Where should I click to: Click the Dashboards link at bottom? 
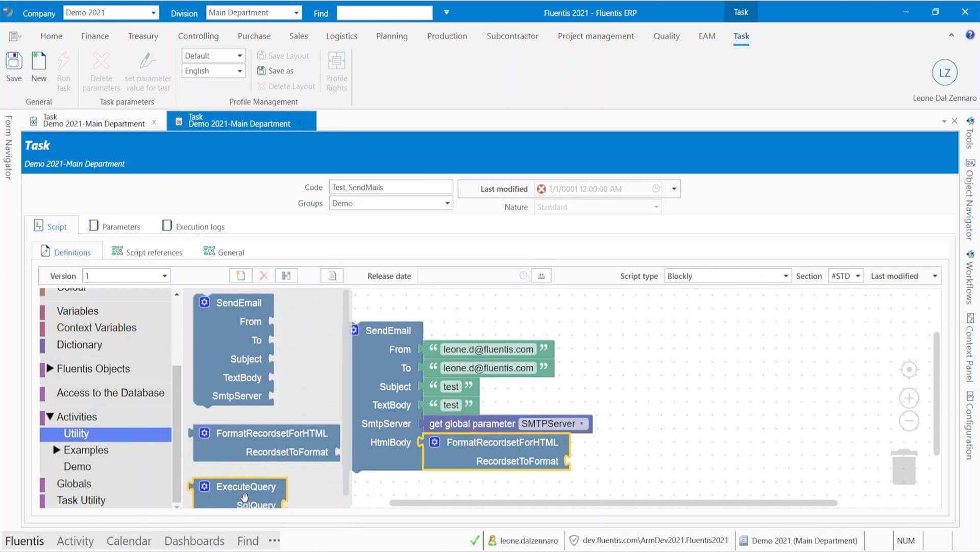[x=194, y=540]
